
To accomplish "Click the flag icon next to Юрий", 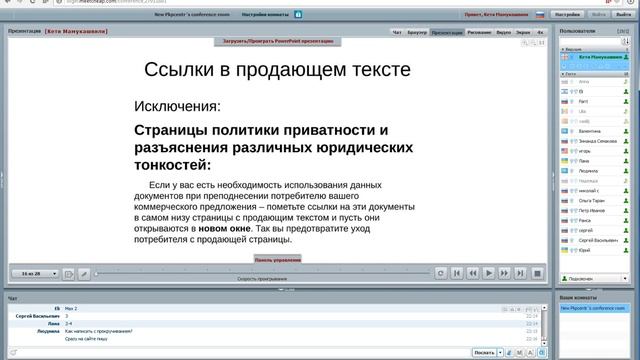I will [564, 250].
